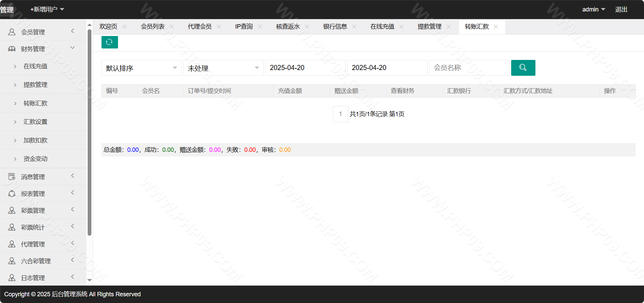Switch to the 会员列表 tab
Image resolution: width=644 pixels, height=303 pixels.
click(x=152, y=27)
